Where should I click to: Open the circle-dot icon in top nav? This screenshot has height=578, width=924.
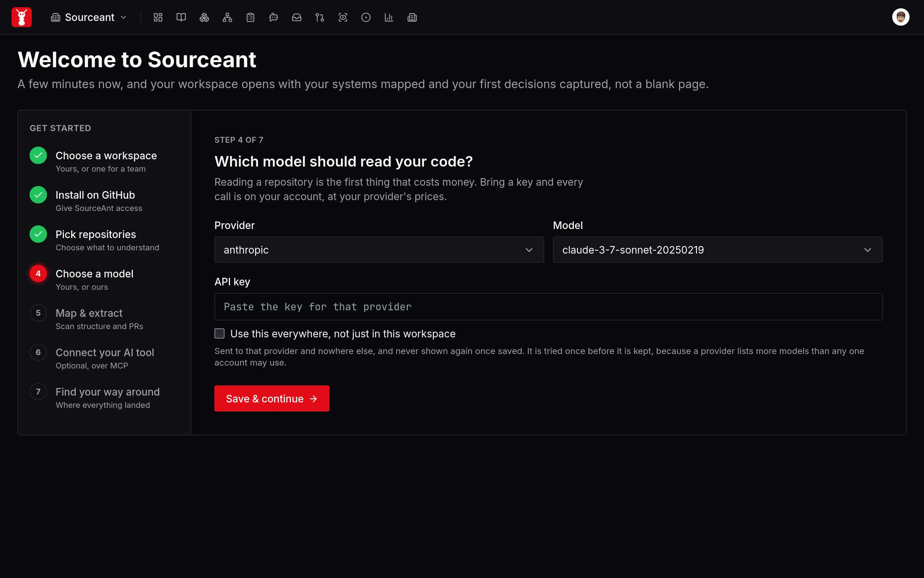(366, 17)
